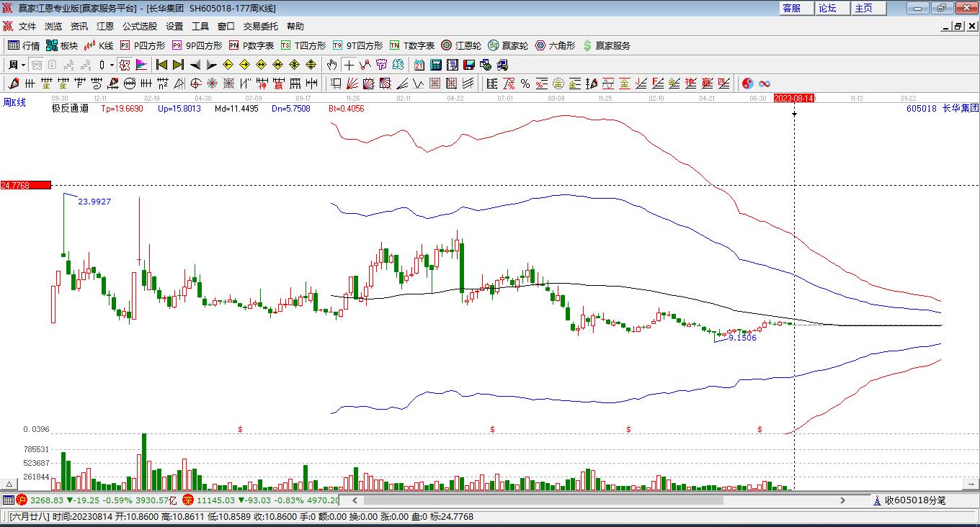Screen dimensions: 980x527
Task: Open the 窗口 menu
Action: (x=226, y=26)
